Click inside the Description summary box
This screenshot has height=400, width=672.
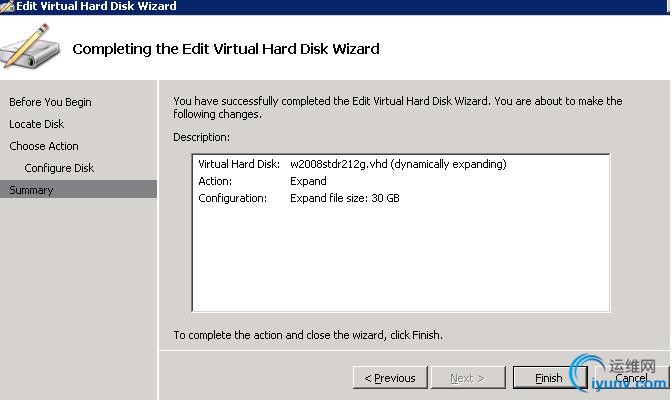coord(400,260)
